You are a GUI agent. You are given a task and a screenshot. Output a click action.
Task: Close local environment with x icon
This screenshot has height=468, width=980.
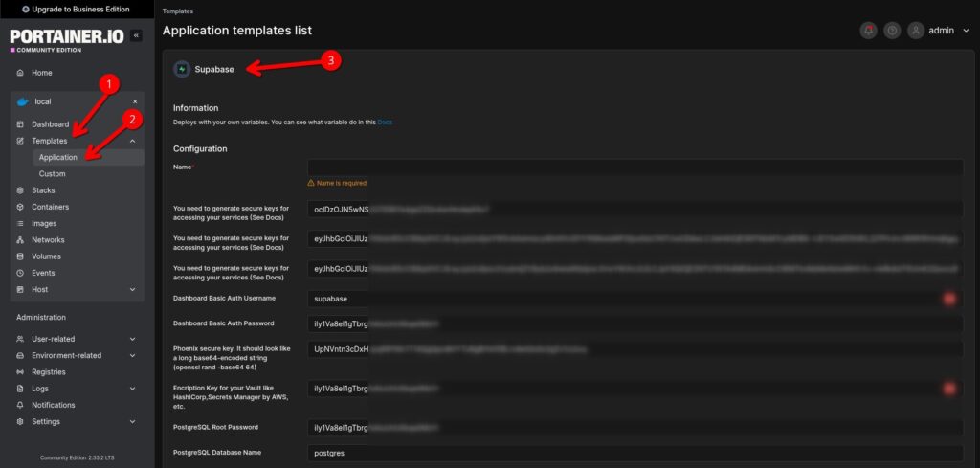(135, 101)
